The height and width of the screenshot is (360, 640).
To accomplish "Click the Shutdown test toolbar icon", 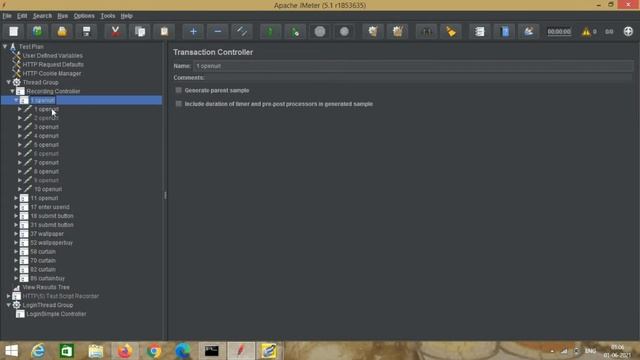I will point(344,31).
